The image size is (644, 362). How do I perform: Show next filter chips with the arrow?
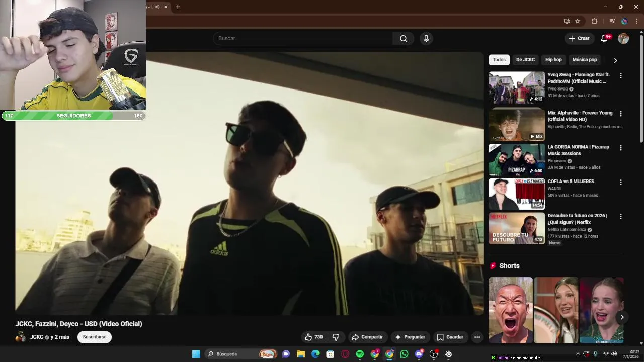[615, 60]
